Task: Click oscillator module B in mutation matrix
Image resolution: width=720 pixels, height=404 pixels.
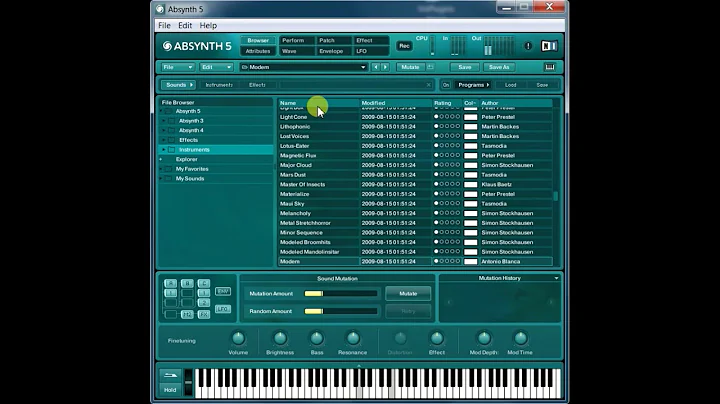Action: click(187, 283)
